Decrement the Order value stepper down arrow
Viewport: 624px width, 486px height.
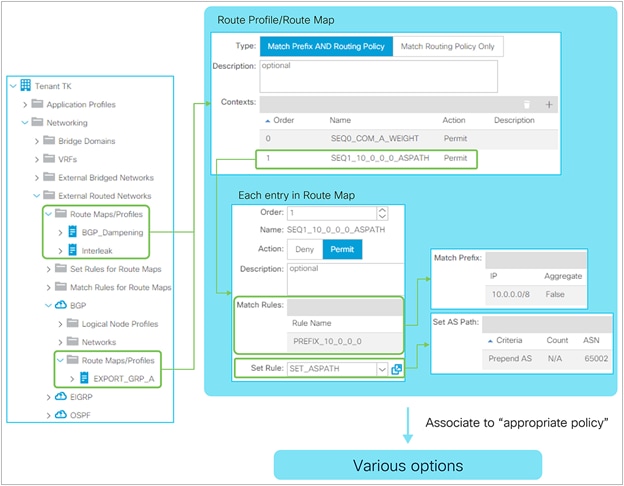pos(382,217)
